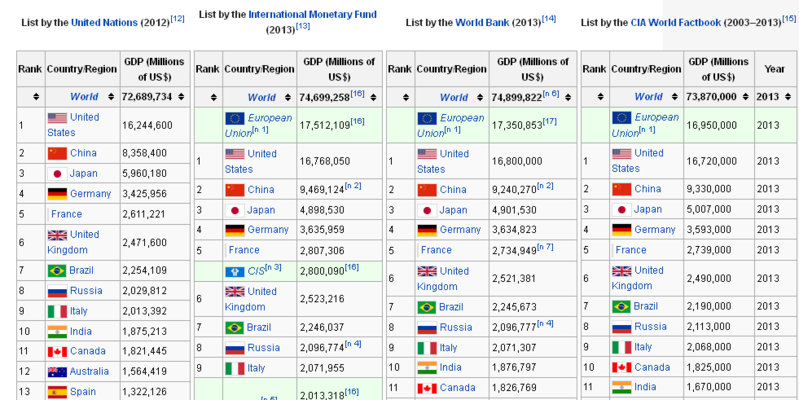Open footnote [n 7] beside World Bank France GDP
Screen dimensions: 799x400
click(545, 247)
